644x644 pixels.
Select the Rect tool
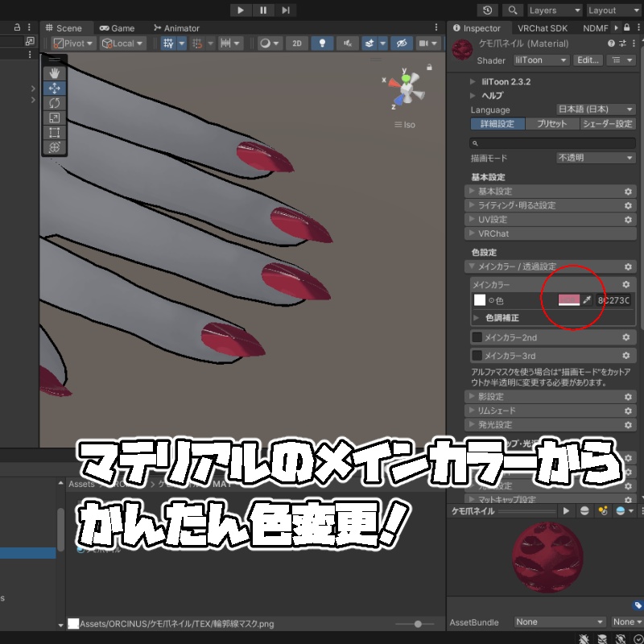pos(54,132)
